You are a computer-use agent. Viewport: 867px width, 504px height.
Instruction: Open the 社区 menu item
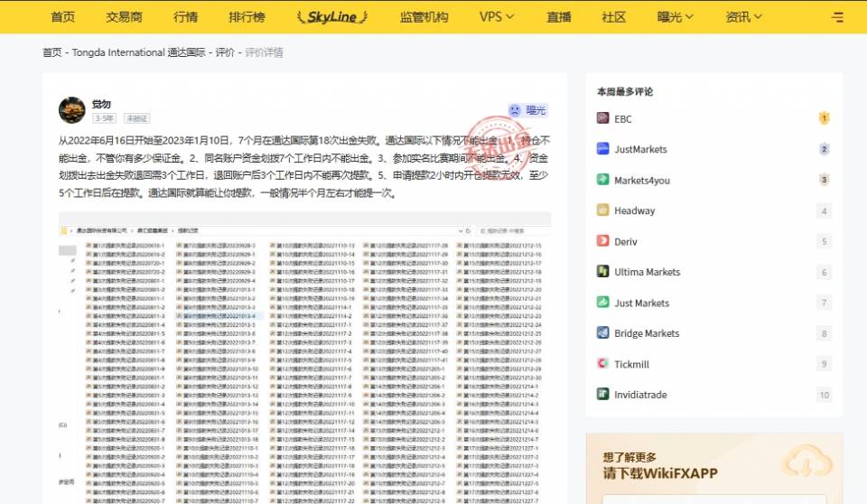pyautogui.click(x=614, y=17)
